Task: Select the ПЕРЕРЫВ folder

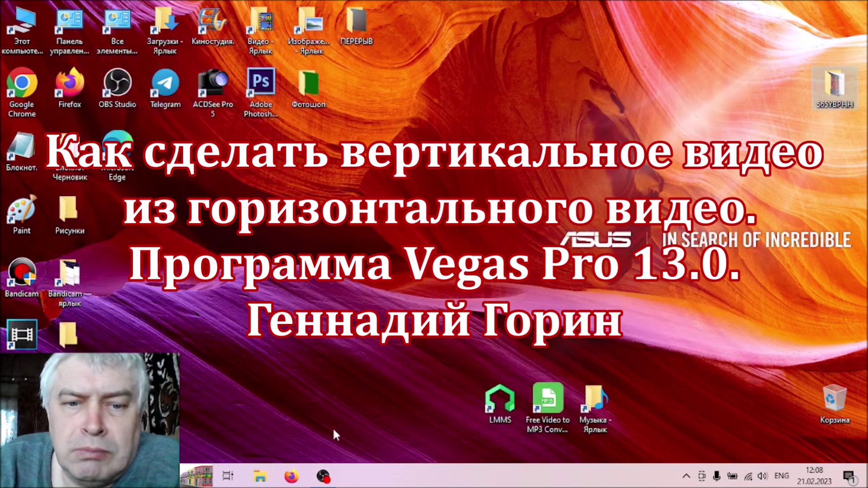Action: point(356,23)
